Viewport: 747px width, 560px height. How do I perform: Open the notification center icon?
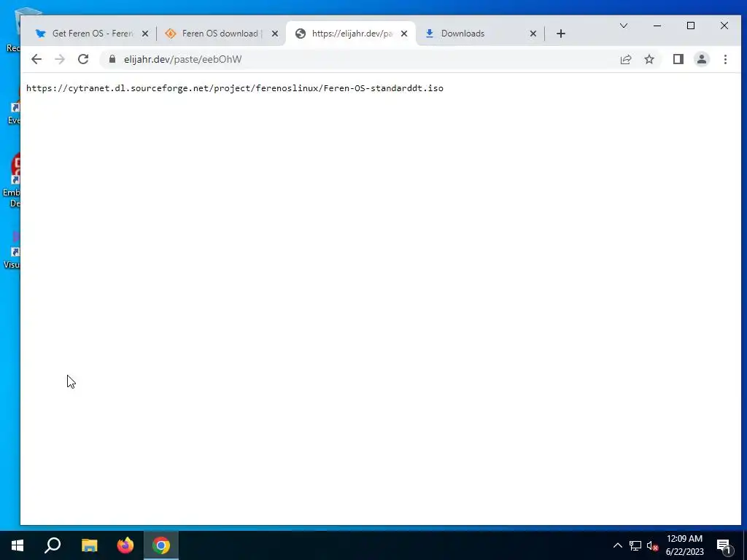[724, 545]
